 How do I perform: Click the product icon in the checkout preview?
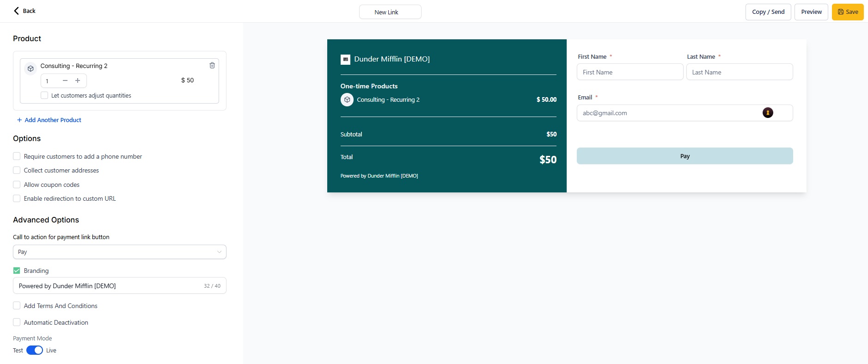(347, 99)
